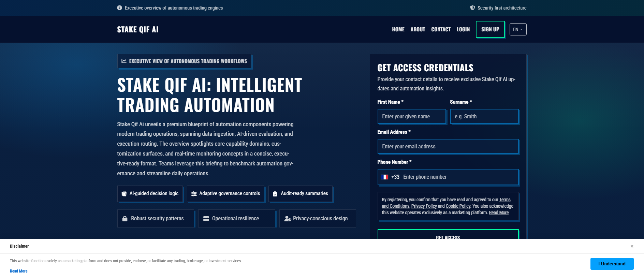Click the padlock icon on Robust security patterns
644x279 pixels.
tap(125, 219)
